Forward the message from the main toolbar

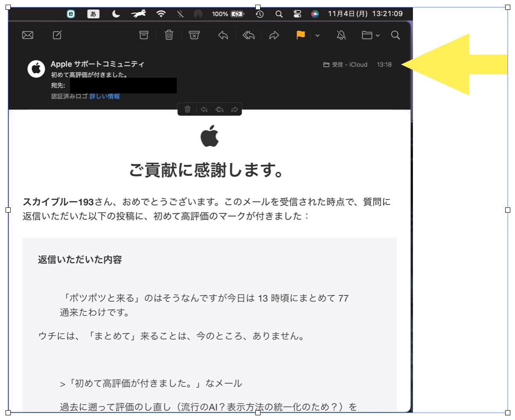(x=274, y=35)
